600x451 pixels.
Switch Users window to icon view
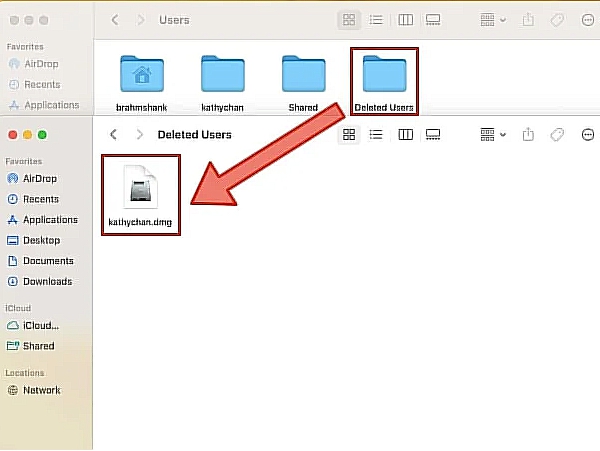pos(349,20)
